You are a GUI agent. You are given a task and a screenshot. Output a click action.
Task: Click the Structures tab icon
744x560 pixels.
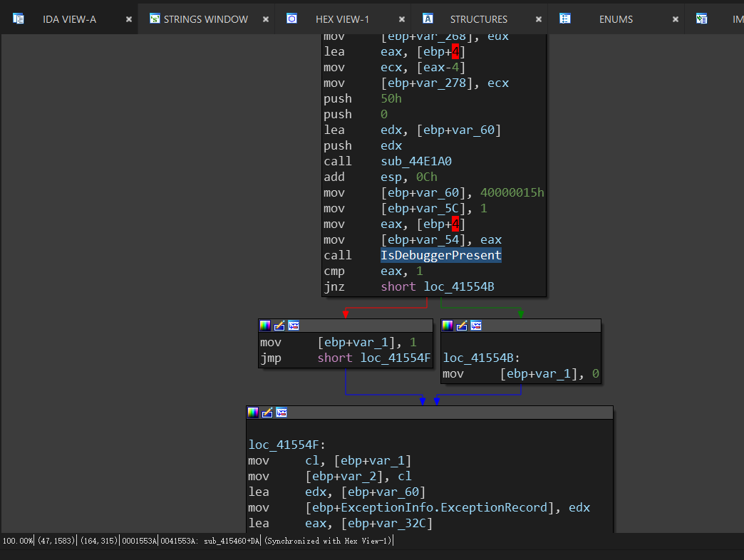click(428, 19)
